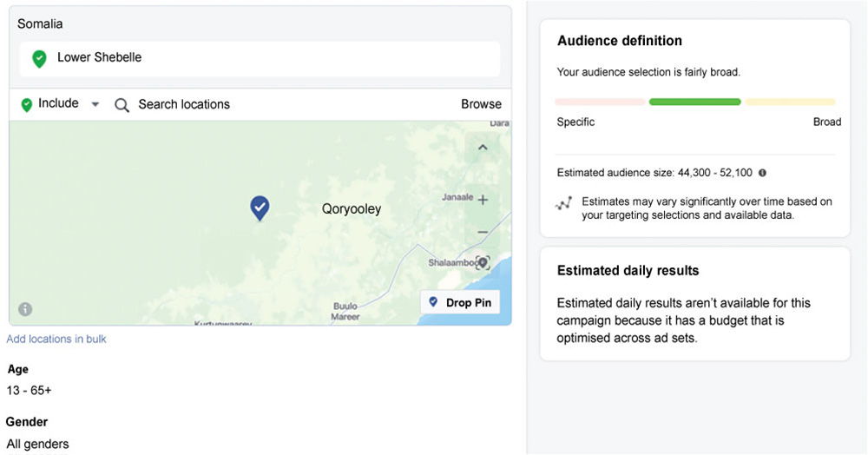Click the Drop Pin button

tap(460, 302)
